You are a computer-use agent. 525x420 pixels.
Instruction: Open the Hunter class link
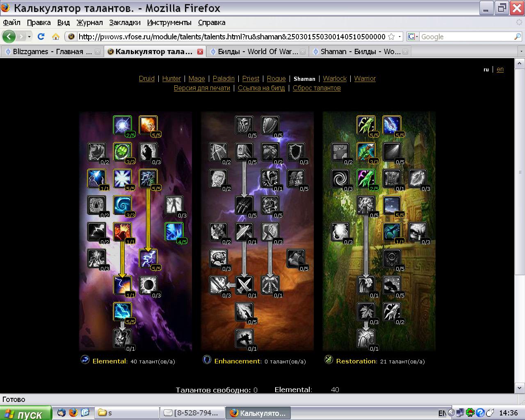click(x=171, y=78)
